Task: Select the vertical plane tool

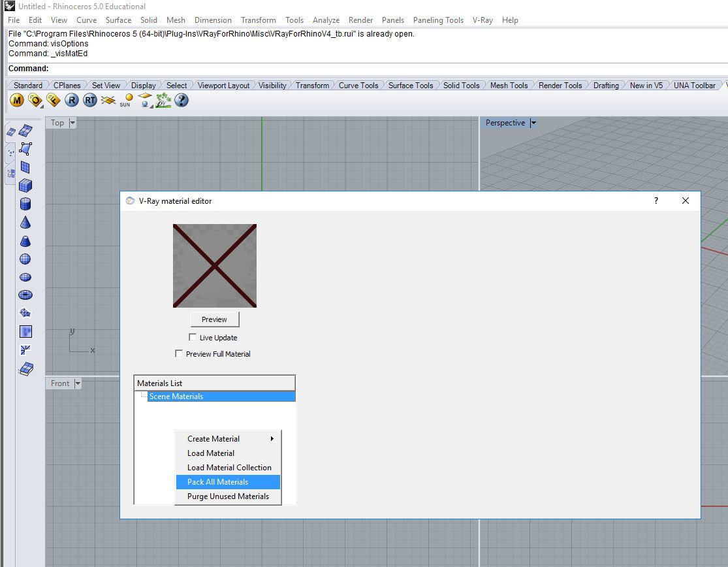Action: coord(25,167)
